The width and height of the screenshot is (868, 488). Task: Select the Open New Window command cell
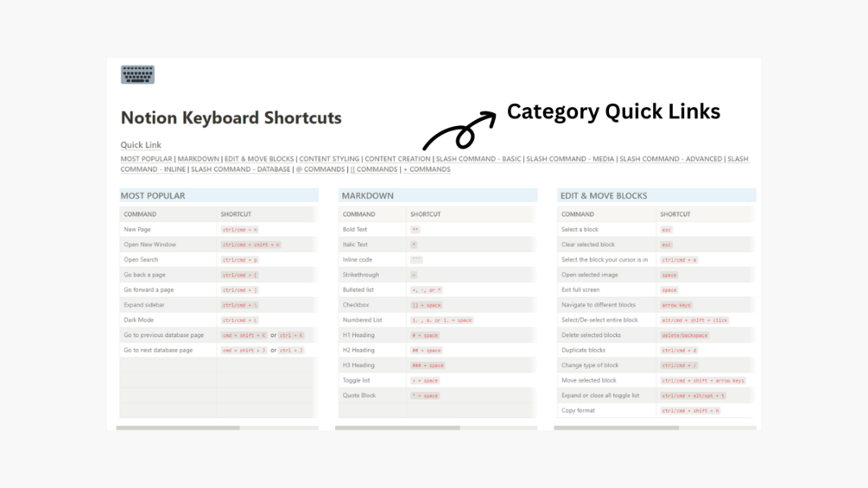pyautogui.click(x=168, y=244)
